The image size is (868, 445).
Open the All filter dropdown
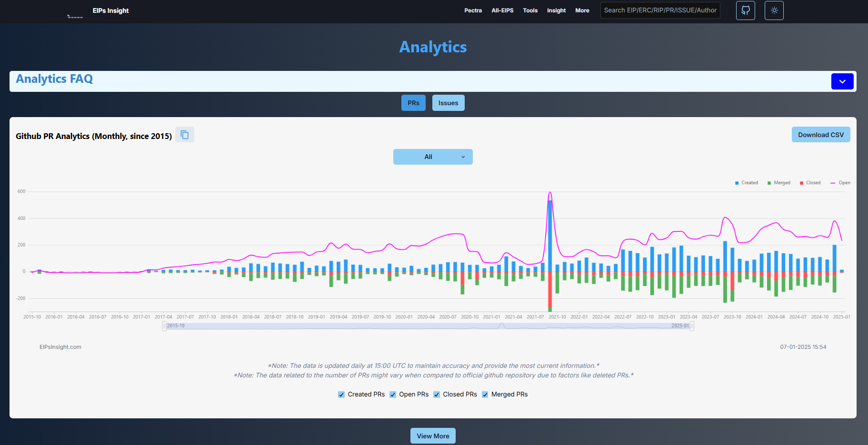pyautogui.click(x=433, y=157)
